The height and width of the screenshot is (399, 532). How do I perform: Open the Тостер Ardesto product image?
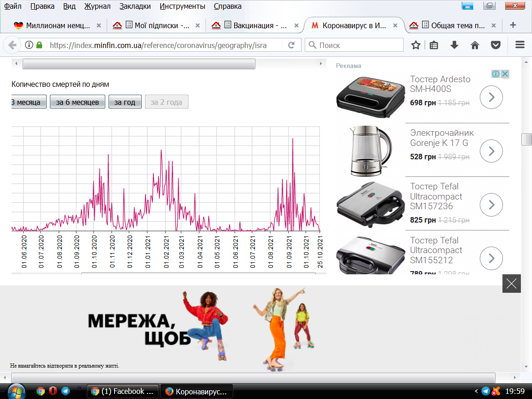(370, 97)
